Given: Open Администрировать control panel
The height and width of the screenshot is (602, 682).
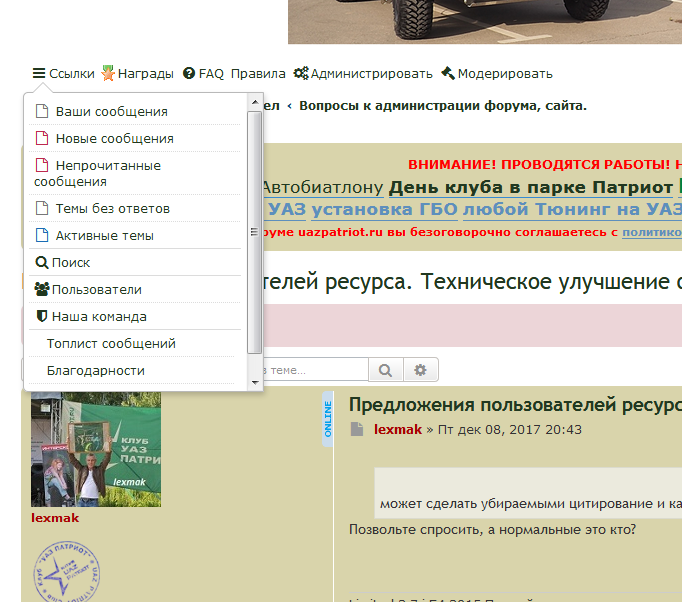Looking at the screenshot, I should [363, 74].
